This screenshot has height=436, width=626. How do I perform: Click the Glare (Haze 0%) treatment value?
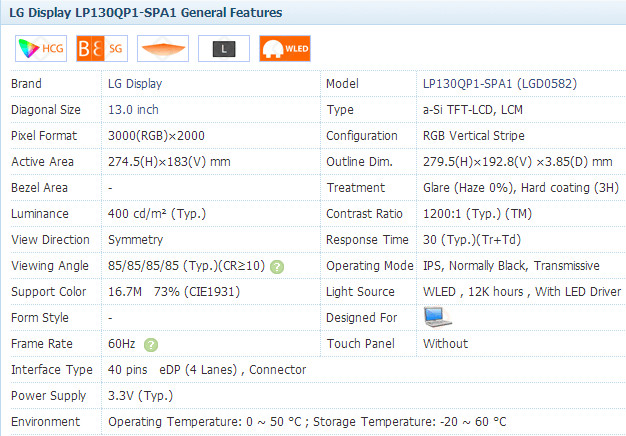point(521,187)
